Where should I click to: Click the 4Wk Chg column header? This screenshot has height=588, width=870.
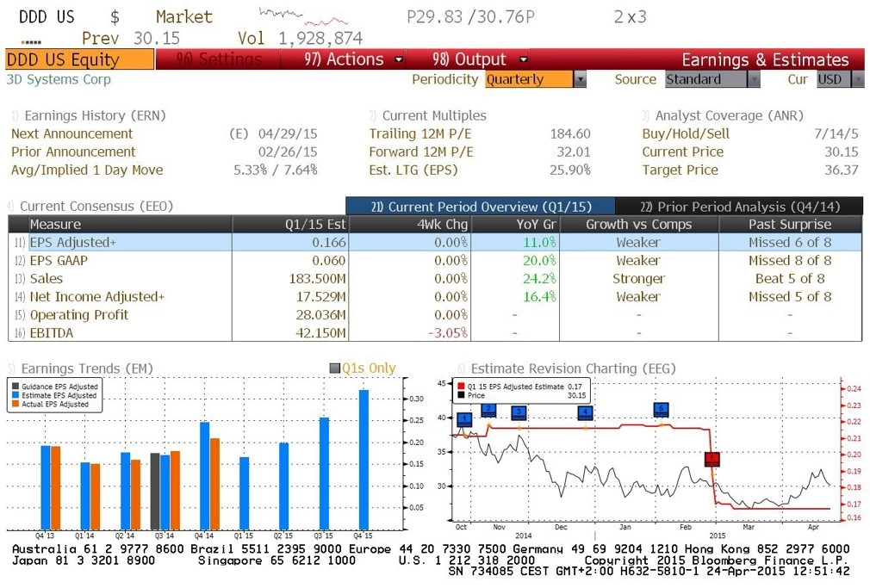(410, 224)
